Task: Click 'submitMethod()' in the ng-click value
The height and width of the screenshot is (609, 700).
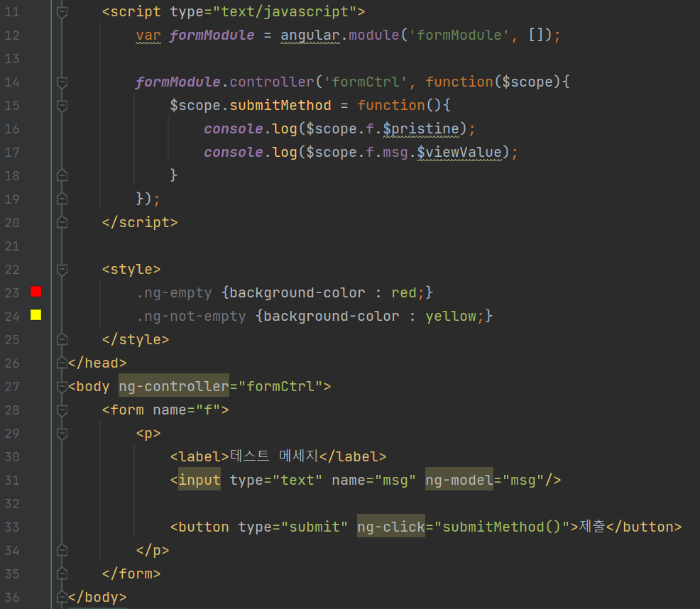Action: tap(501, 527)
